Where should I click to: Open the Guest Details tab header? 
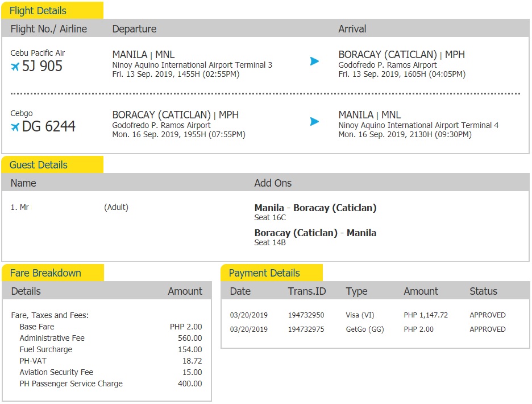pos(52,165)
